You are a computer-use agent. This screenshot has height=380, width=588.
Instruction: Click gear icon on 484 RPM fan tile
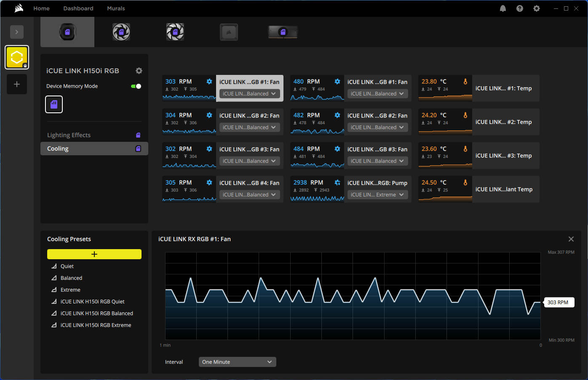tap(337, 149)
